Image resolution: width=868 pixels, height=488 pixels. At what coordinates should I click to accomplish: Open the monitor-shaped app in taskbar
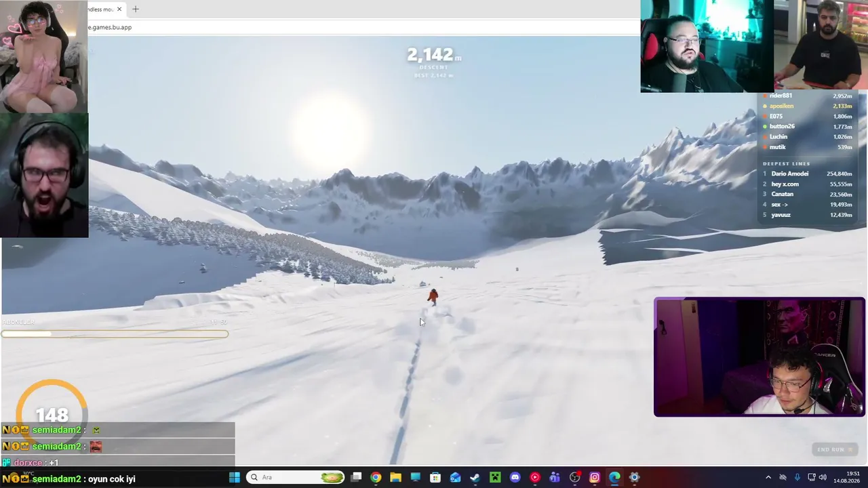[416, 477]
